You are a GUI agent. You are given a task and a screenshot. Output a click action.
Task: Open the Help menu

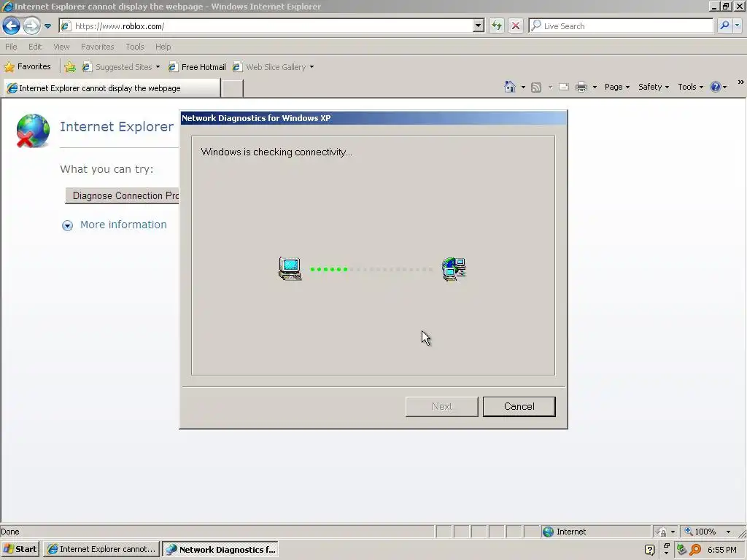click(163, 47)
